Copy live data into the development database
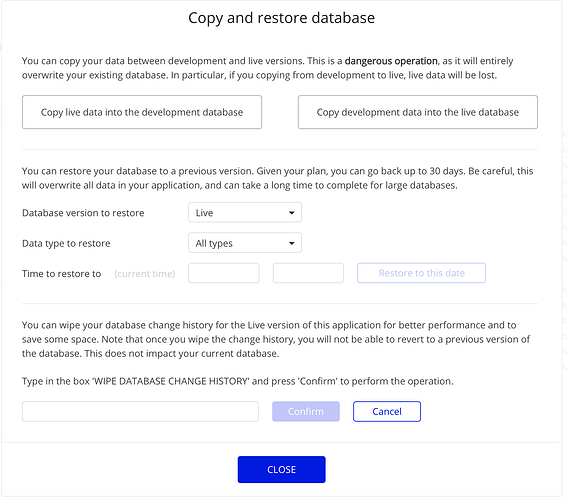 coord(142,112)
